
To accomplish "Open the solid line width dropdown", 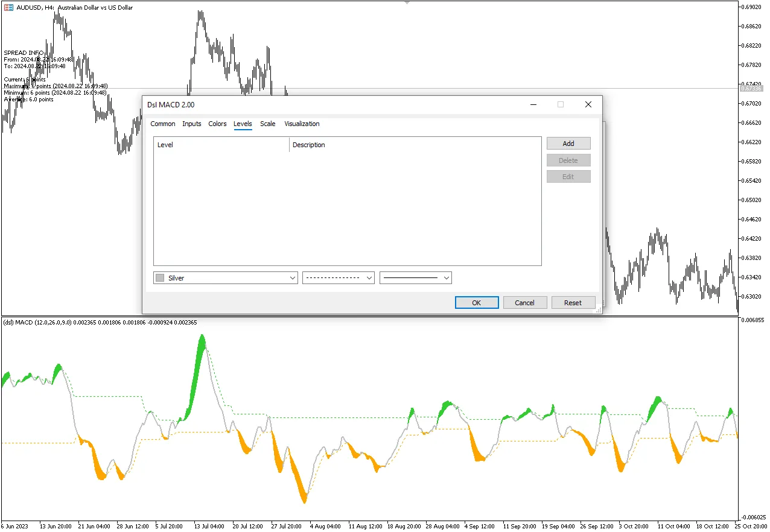I will (x=415, y=278).
